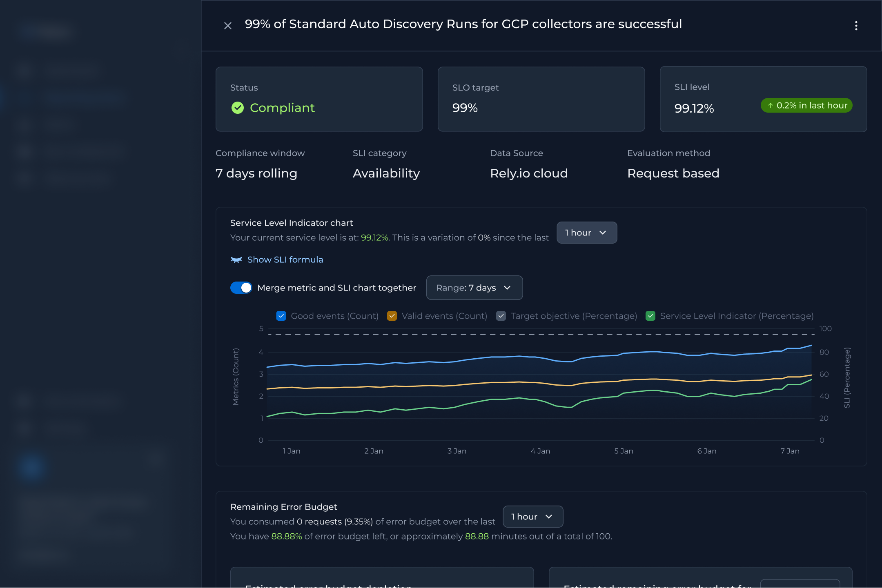This screenshot has width=882, height=588.
Task: Disable merge metric and SLI chart toggle
Action: click(x=241, y=288)
